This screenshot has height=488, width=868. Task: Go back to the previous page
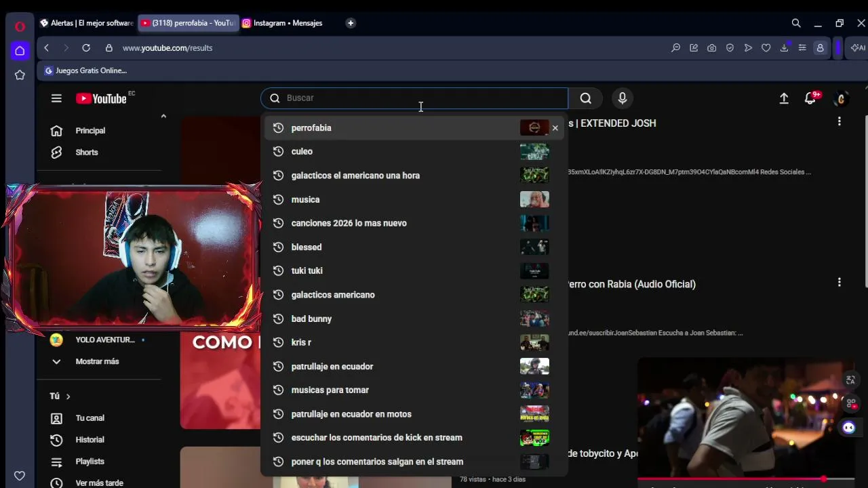[x=46, y=48]
